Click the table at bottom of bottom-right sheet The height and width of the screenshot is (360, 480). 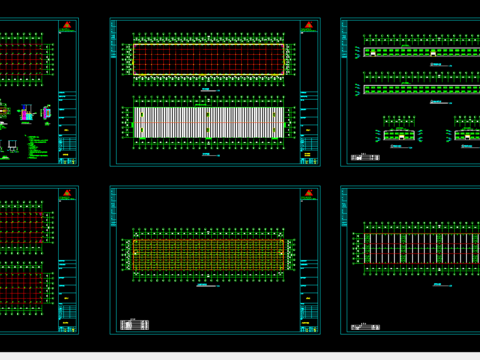(x=365, y=327)
